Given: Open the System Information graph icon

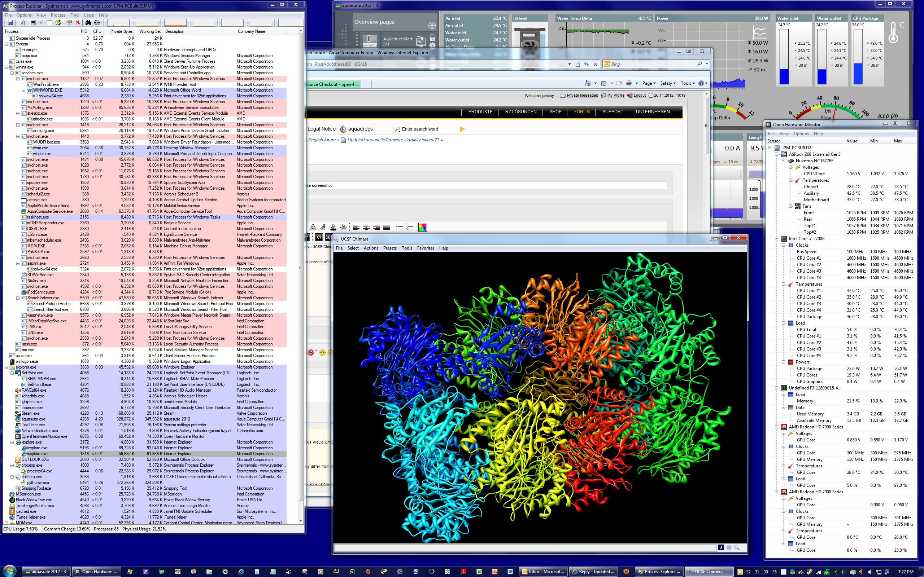Looking at the screenshot, I should [x=33, y=23].
